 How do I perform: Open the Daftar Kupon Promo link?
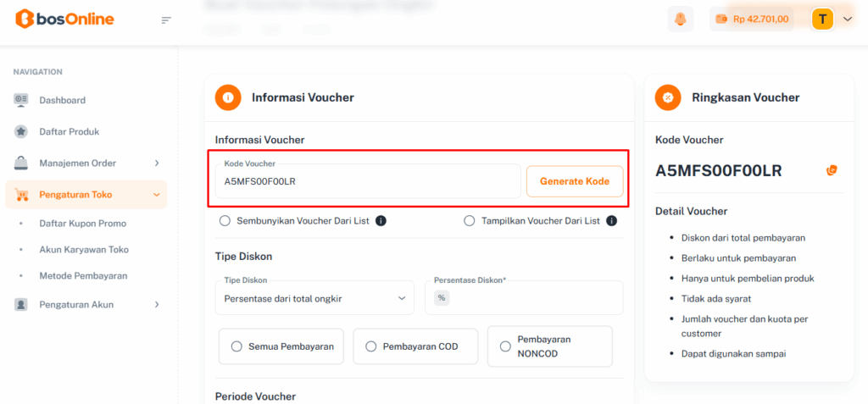[x=82, y=224]
